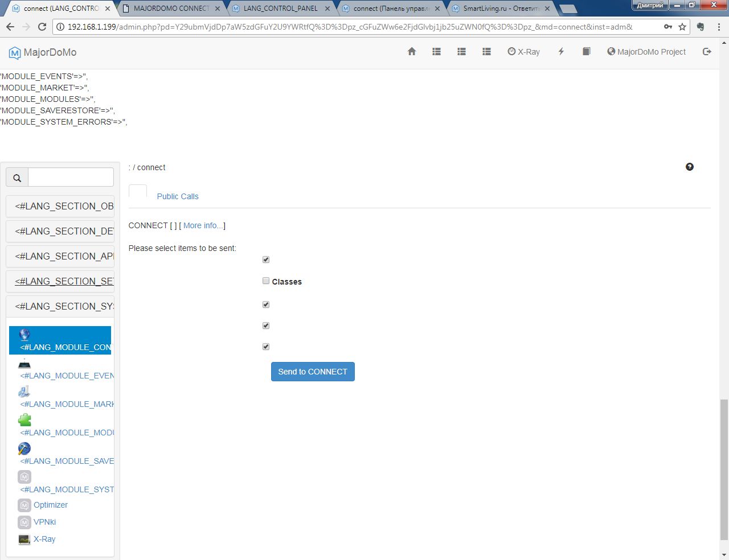View site information icon in address bar

click(x=60, y=27)
